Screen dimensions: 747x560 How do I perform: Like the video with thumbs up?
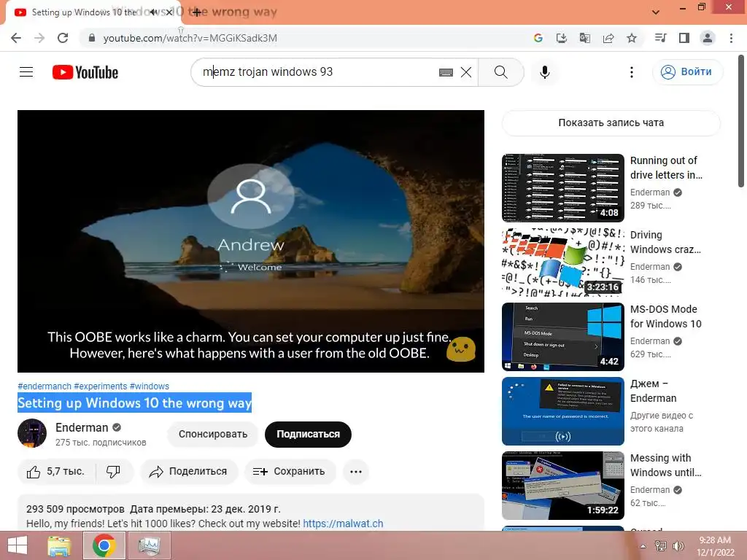coord(56,472)
